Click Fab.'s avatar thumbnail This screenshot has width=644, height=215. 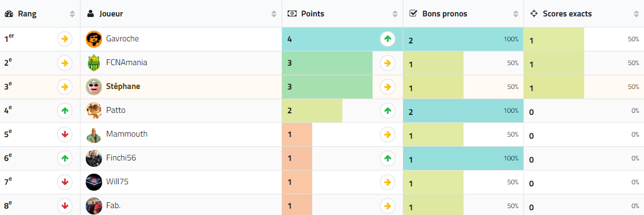(94, 205)
